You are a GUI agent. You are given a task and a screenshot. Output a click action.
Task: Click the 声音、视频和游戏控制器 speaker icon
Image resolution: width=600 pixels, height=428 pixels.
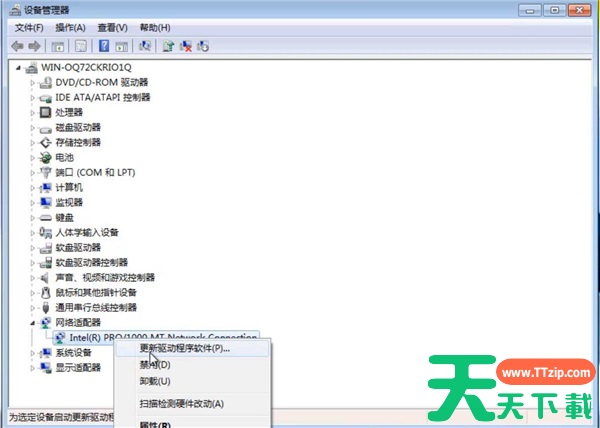[x=46, y=278]
